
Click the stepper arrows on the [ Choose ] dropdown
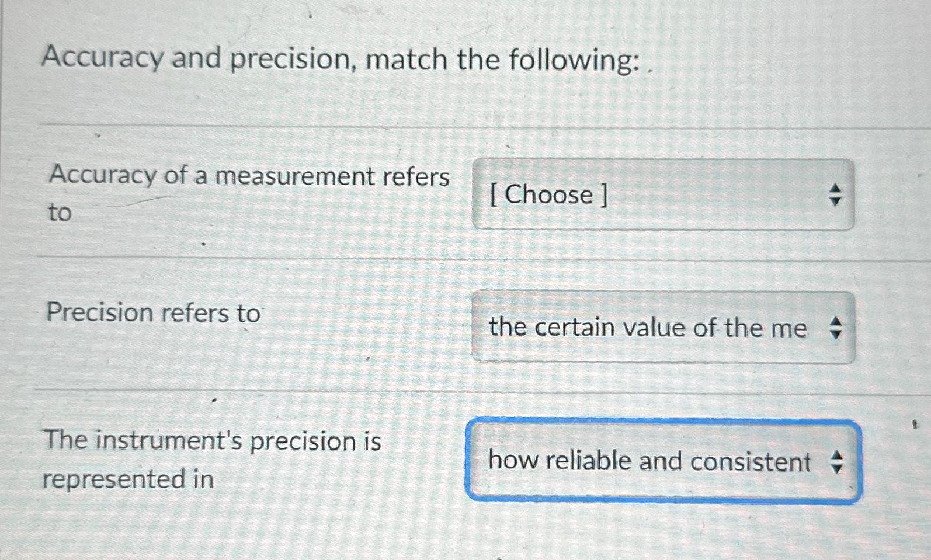pyautogui.click(x=836, y=194)
